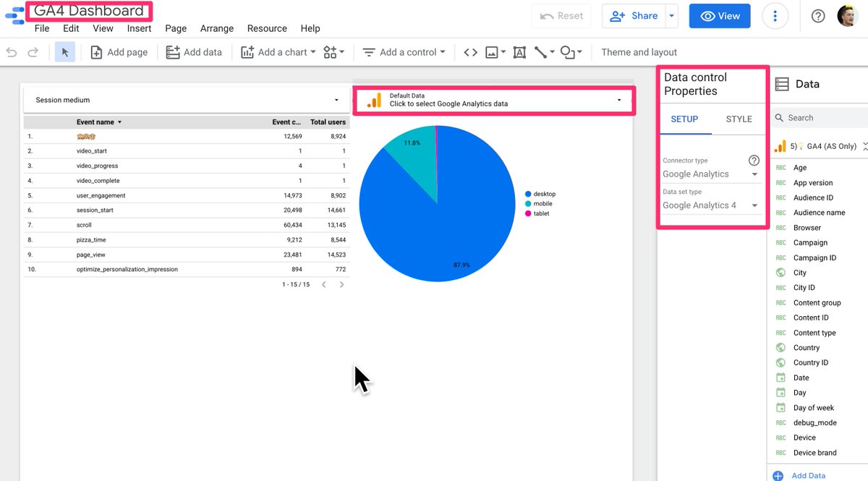Click the Add data button

pyautogui.click(x=194, y=52)
